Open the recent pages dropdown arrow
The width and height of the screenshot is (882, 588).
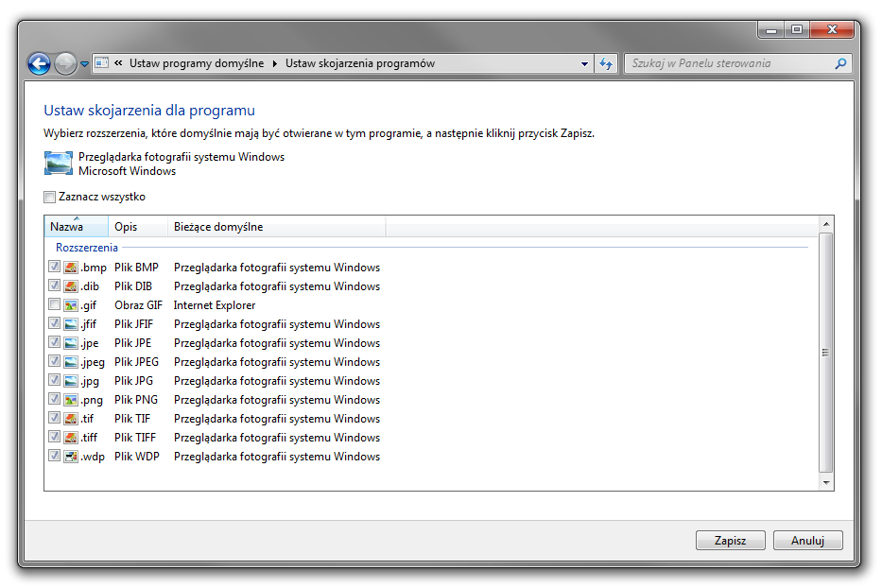tap(84, 64)
